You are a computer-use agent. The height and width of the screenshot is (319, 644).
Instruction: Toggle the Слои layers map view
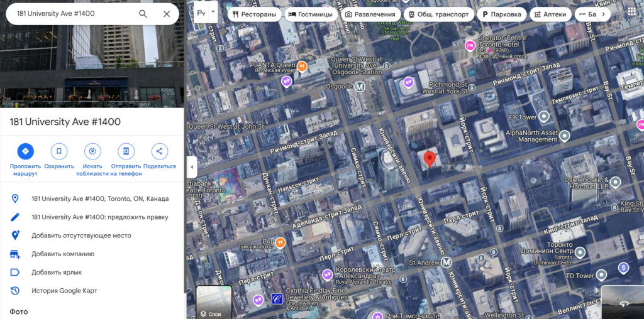click(214, 303)
